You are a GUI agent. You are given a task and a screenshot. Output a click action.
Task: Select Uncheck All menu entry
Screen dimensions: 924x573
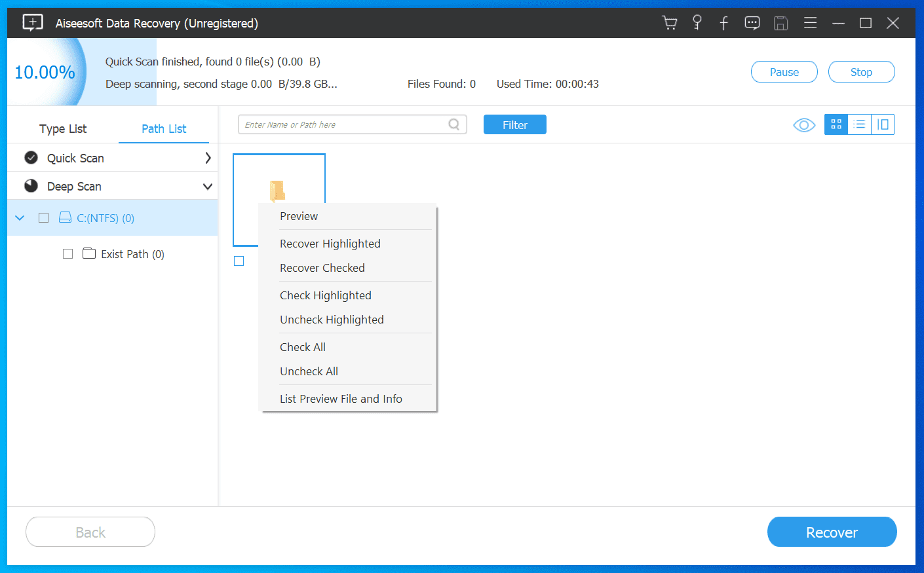[349, 371]
